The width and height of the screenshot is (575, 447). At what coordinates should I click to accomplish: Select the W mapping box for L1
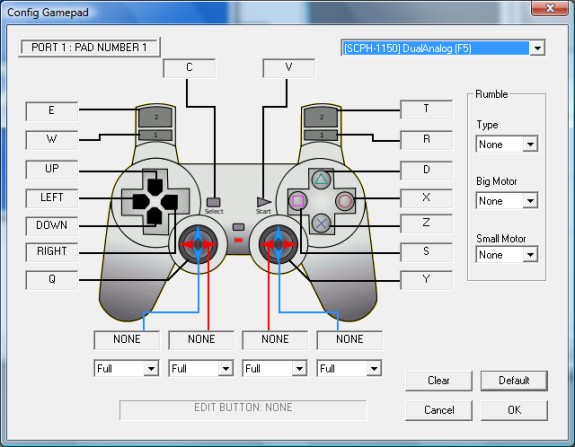click(x=52, y=140)
